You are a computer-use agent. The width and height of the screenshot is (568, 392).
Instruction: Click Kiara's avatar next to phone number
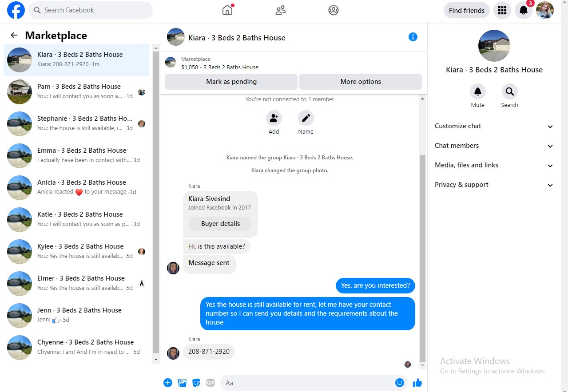pyautogui.click(x=173, y=353)
